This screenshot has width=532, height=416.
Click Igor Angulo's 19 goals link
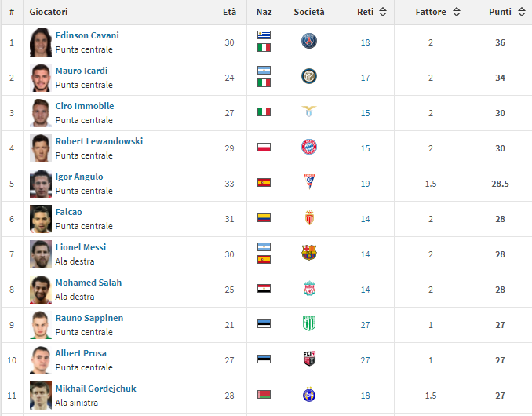[x=365, y=184]
